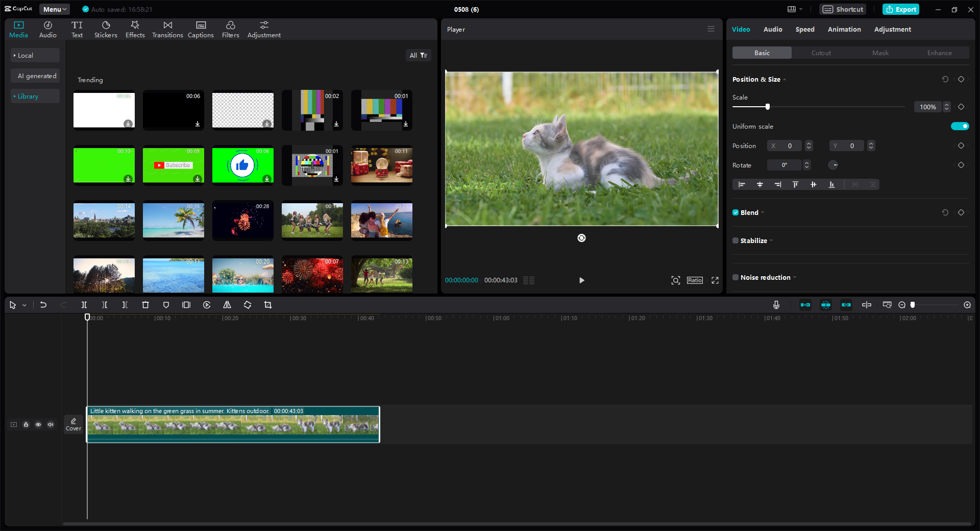Open the Menu dropdown in the top bar
The image size is (980, 531).
(54, 9)
